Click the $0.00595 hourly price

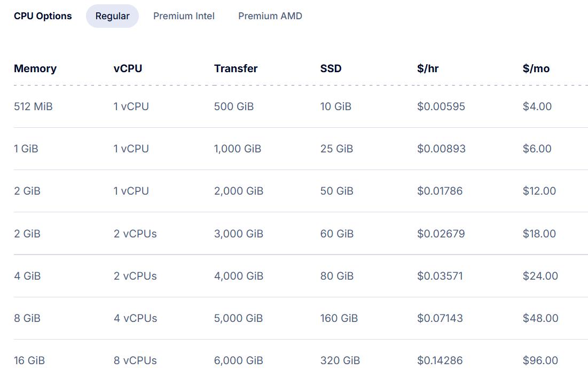tap(441, 106)
